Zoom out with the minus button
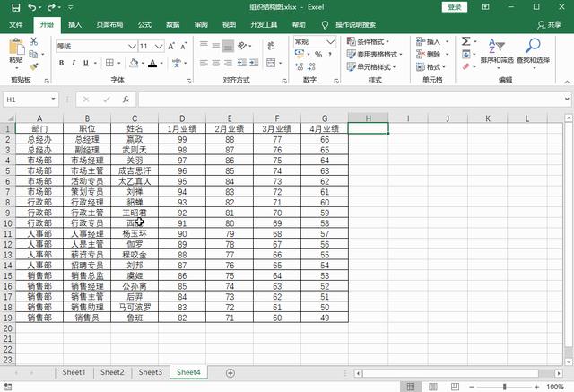 472,387
